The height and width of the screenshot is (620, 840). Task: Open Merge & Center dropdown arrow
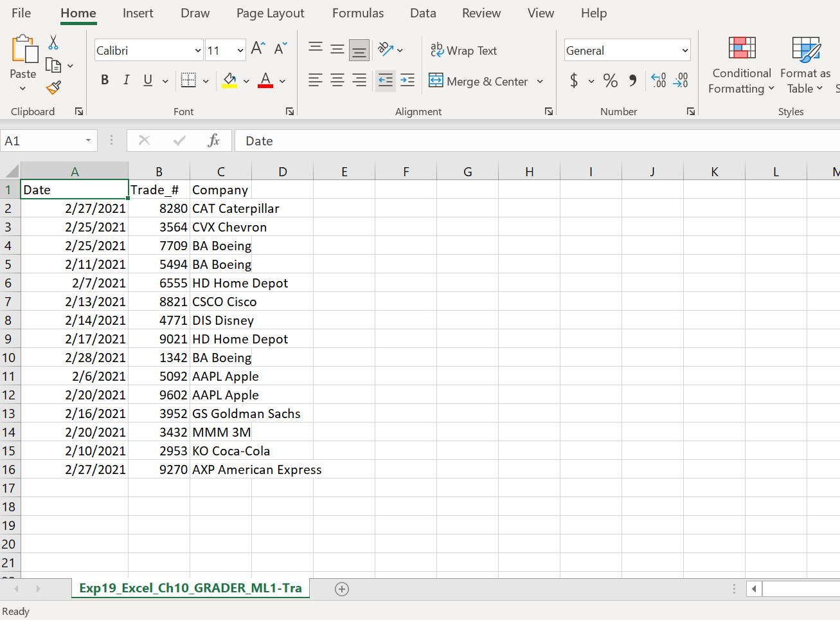(540, 82)
